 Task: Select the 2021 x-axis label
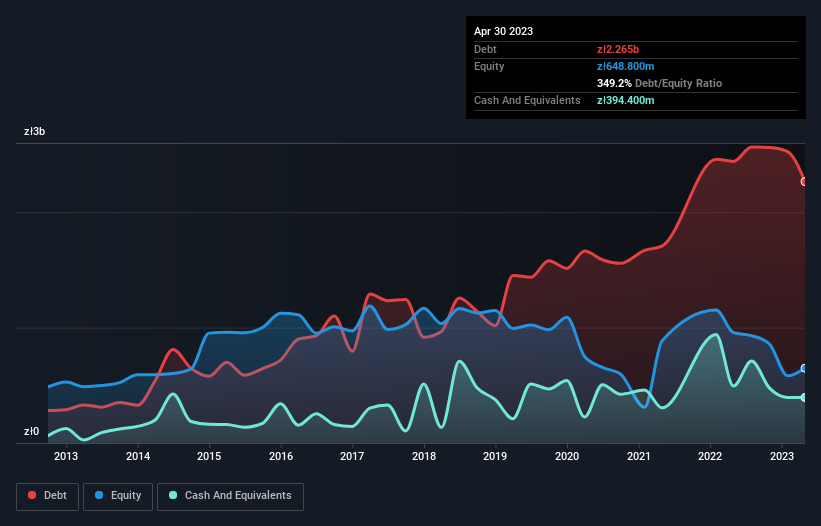pos(639,456)
